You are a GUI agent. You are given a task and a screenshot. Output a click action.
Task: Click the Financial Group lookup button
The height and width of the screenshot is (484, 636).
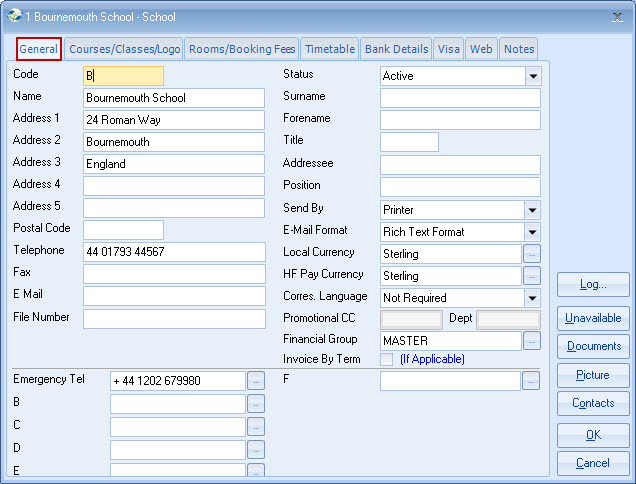(532, 342)
